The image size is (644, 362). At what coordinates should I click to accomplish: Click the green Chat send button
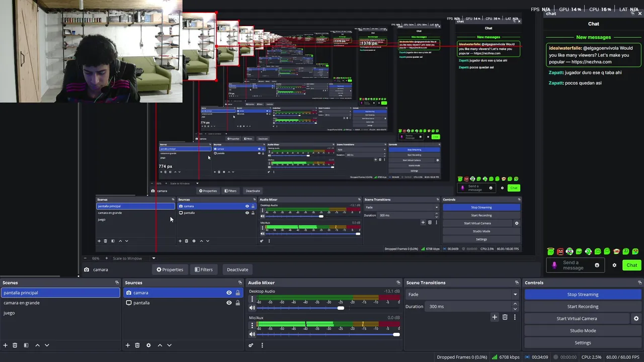[632, 265]
